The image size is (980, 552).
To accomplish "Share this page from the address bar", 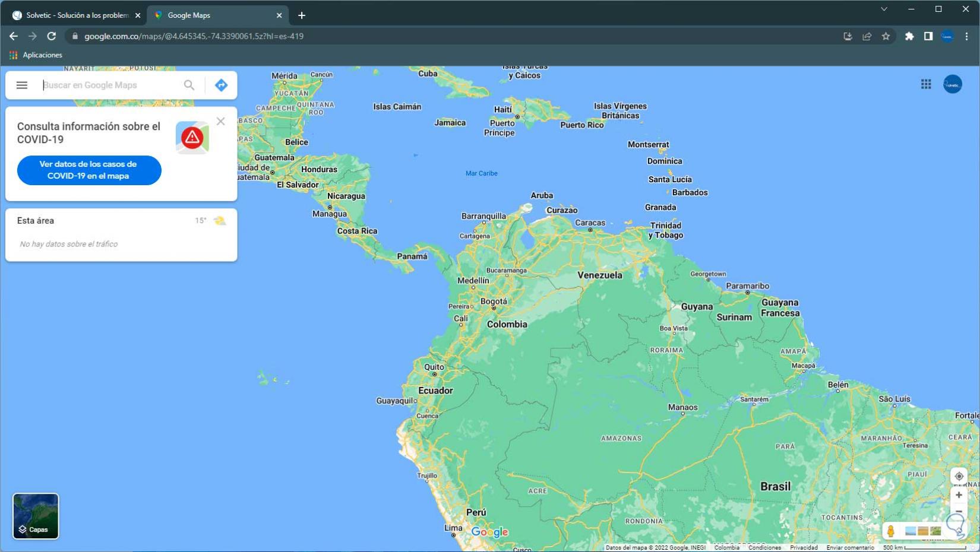I will coord(867,36).
